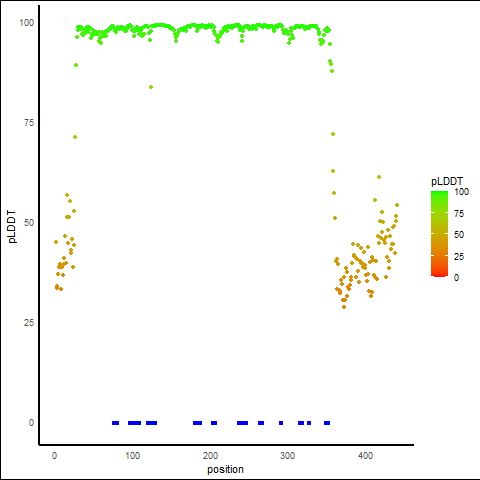
Task: Click the y-axis tick label 25
Action: pyautogui.click(x=29, y=323)
